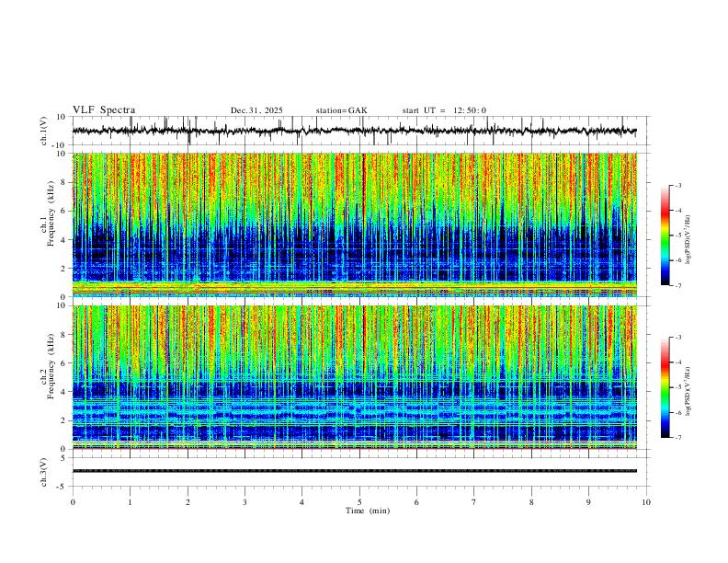Click the time axis tick label '7'
728x563 pixels.
[x=474, y=502]
